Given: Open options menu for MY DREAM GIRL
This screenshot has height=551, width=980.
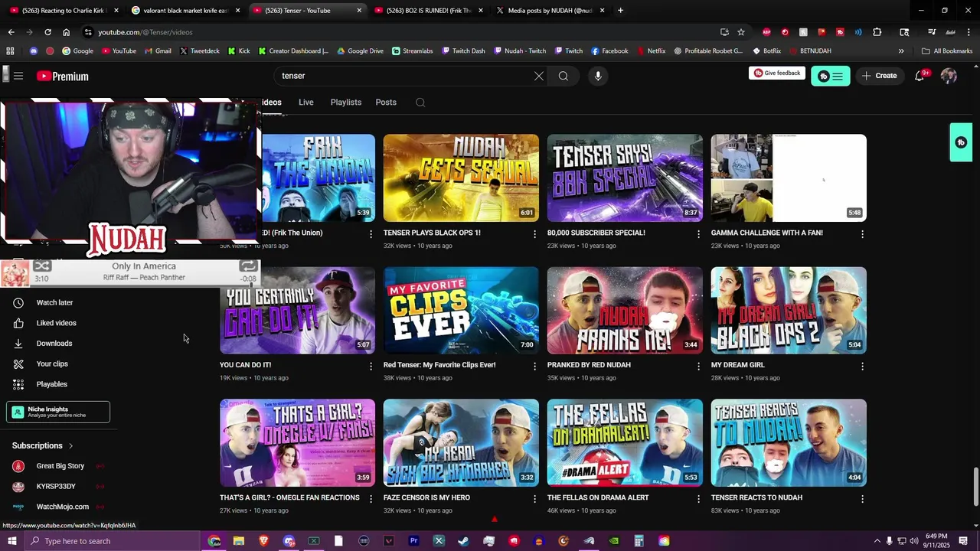Looking at the screenshot, I should click(862, 366).
